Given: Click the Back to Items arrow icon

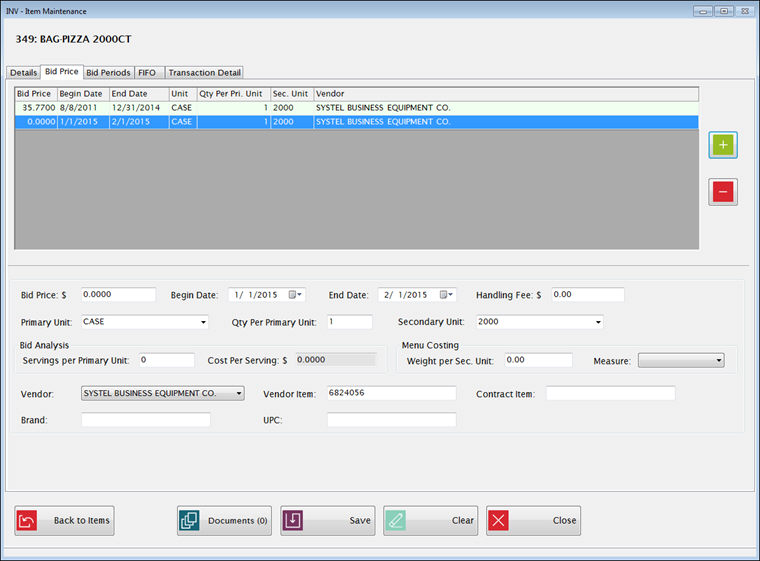Looking at the screenshot, I should (29, 521).
